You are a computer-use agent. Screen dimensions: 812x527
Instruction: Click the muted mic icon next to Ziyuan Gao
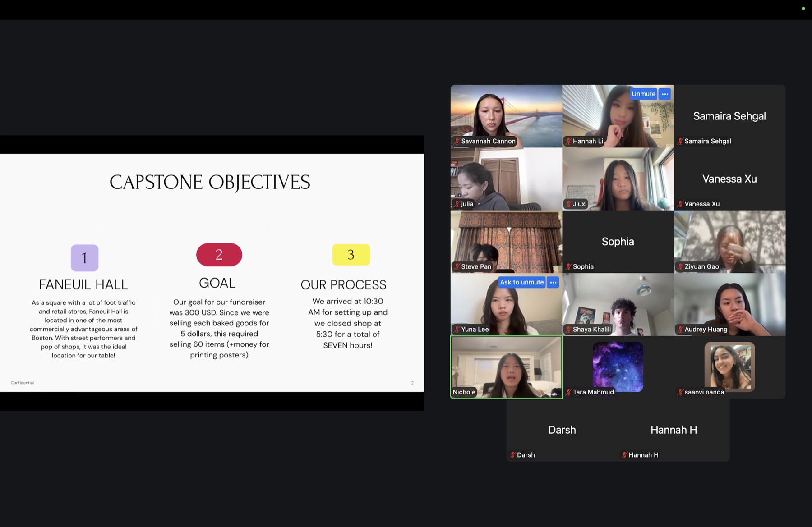point(680,266)
